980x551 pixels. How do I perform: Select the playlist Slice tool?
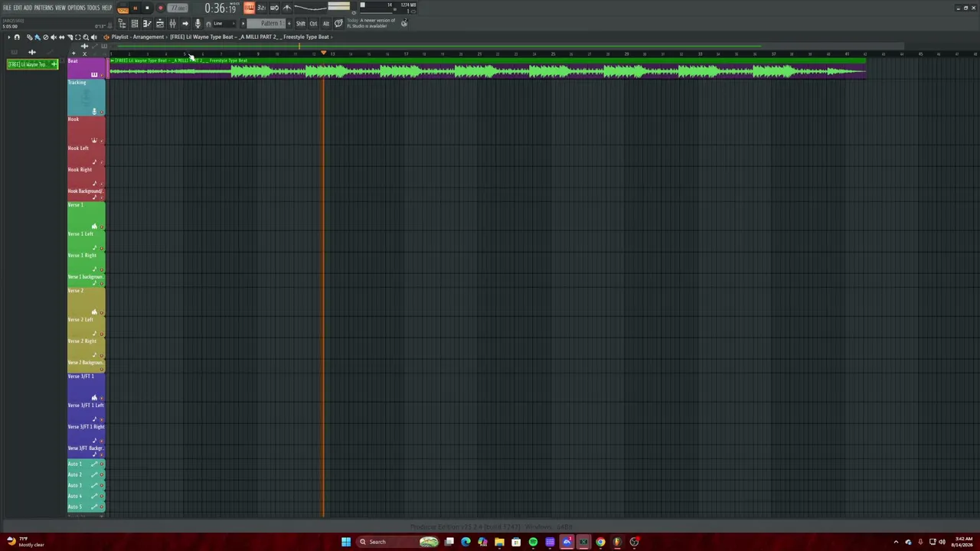(x=70, y=37)
